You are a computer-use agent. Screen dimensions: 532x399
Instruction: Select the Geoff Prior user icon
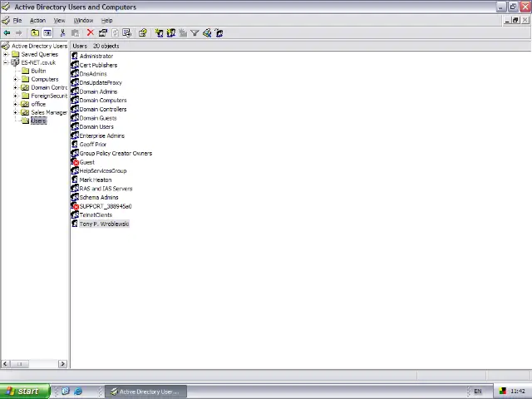(x=75, y=144)
